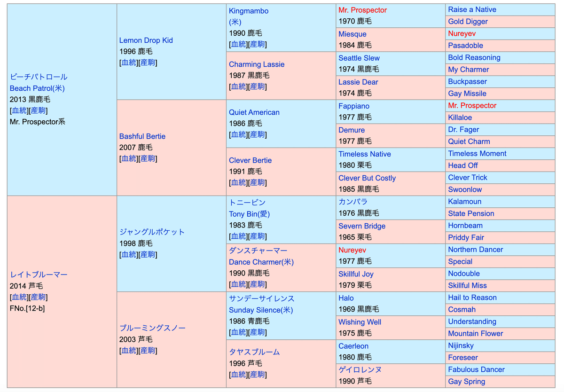Open the ブルーミングスノー link
This screenshot has width=564, height=392.
(152, 328)
